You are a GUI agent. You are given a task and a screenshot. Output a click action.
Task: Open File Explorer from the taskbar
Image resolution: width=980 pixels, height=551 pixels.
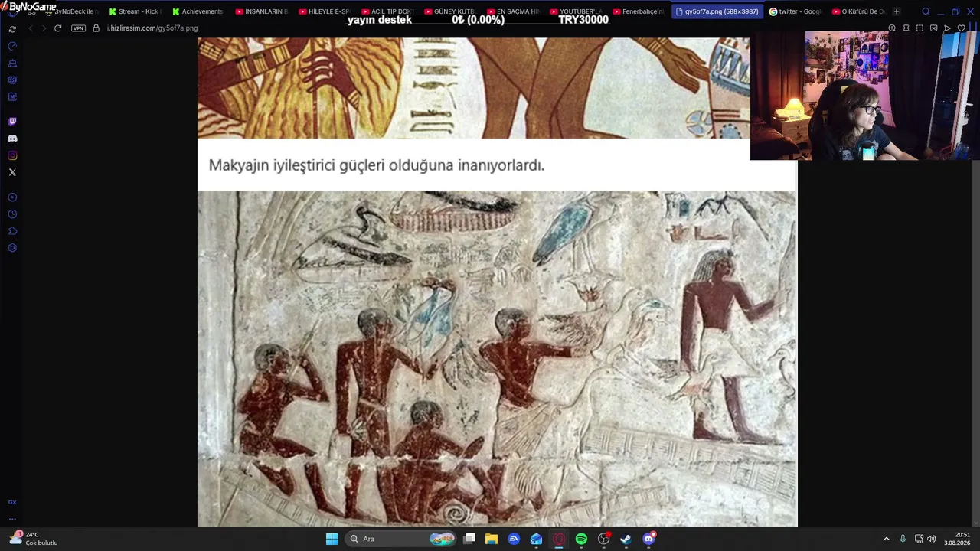pyautogui.click(x=492, y=539)
